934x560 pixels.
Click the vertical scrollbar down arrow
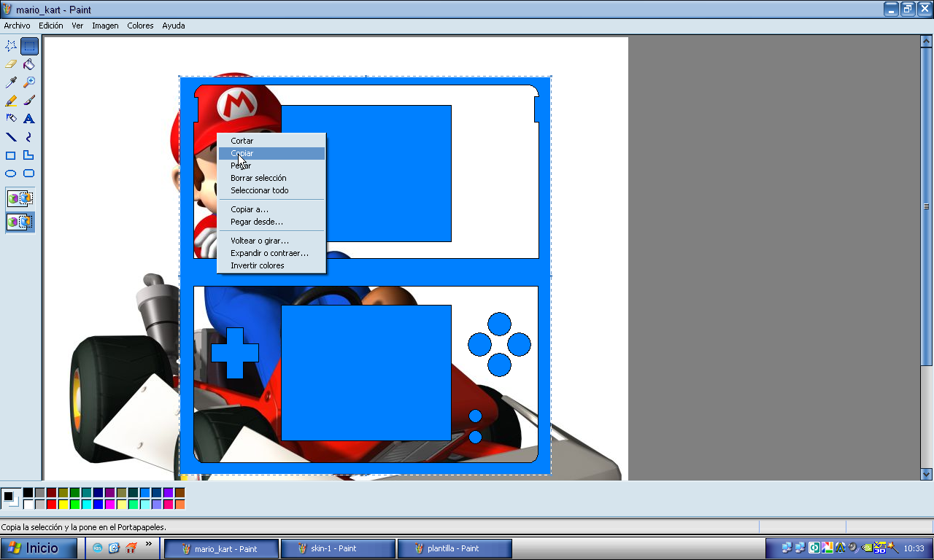(x=926, y=474)
